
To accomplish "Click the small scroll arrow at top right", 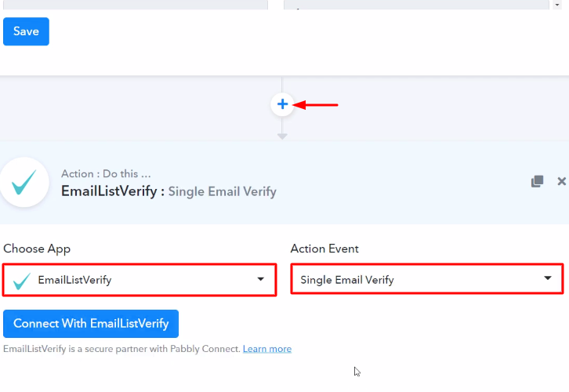I will coord(557,4).
